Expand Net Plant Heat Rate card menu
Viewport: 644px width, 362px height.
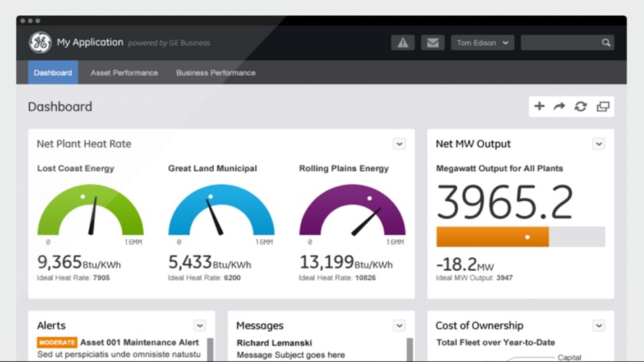click(399, 144)
